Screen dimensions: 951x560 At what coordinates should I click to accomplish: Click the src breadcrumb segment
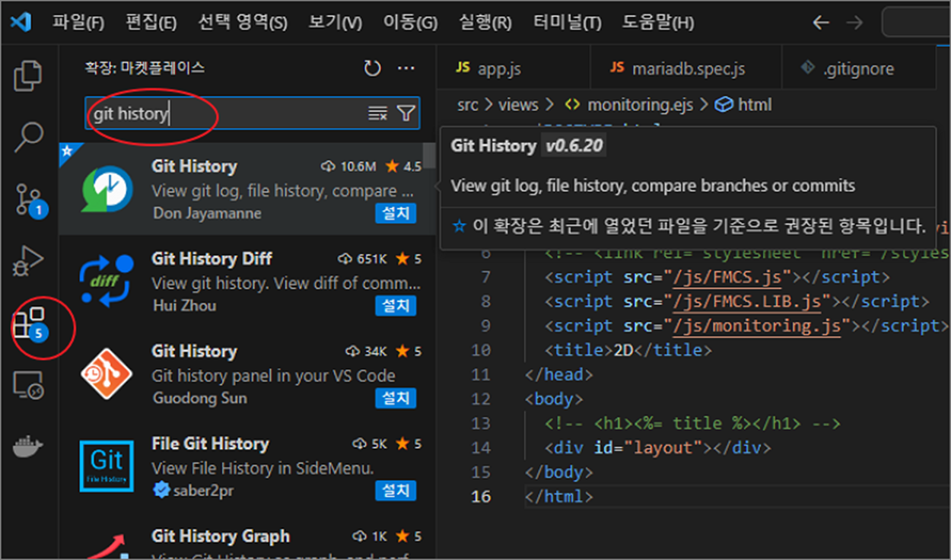[467, 104]
